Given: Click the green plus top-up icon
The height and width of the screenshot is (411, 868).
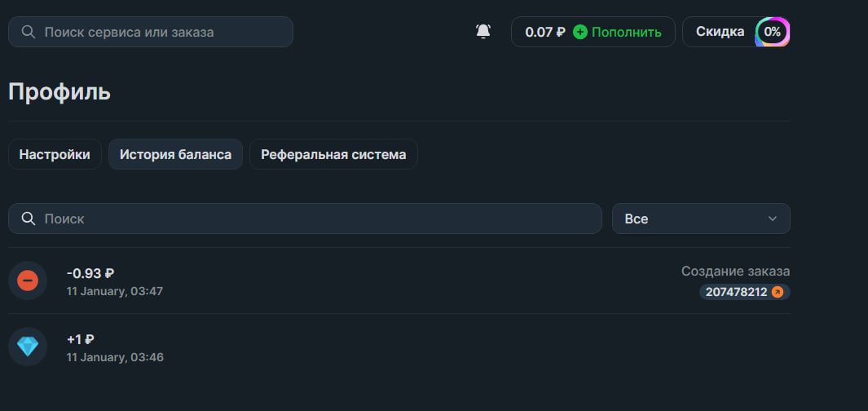Looking at the screenshot, I should coord(580,32).
